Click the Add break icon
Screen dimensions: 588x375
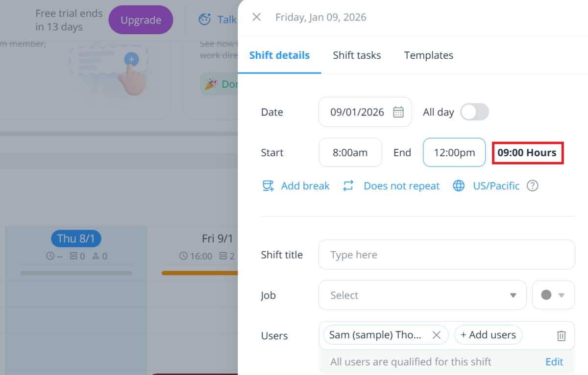click(268, 186)
